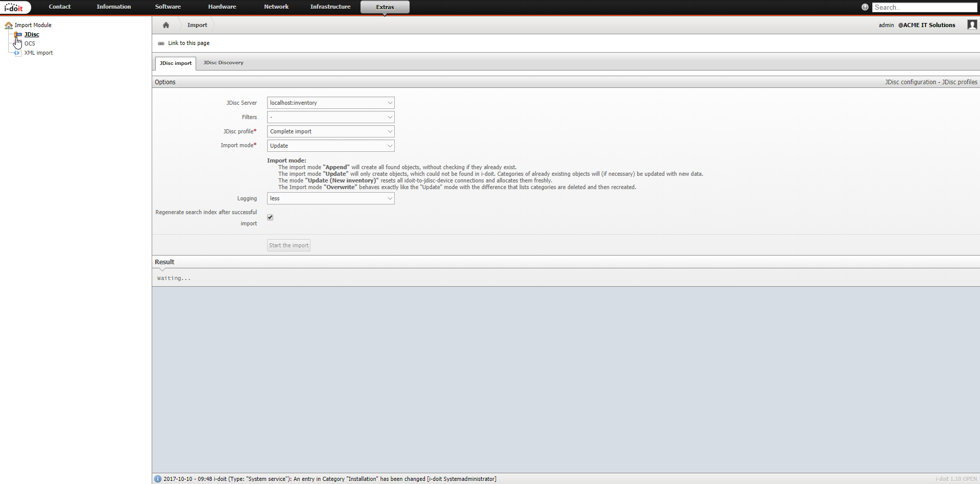The image size is (980, 484).
Task: Click the Import Module home icon
Action: (x=9, y=25)
